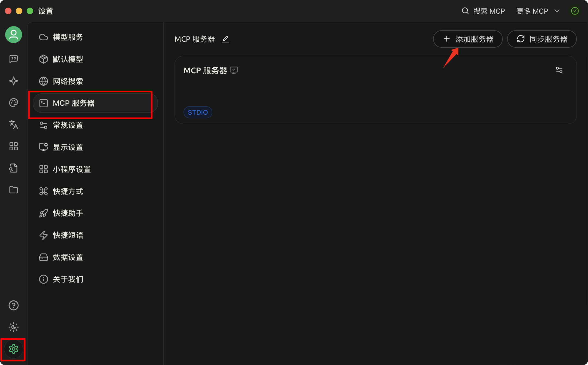Open the files folder icon in sidebar
The image size is (588, 365).
point(13,190)
